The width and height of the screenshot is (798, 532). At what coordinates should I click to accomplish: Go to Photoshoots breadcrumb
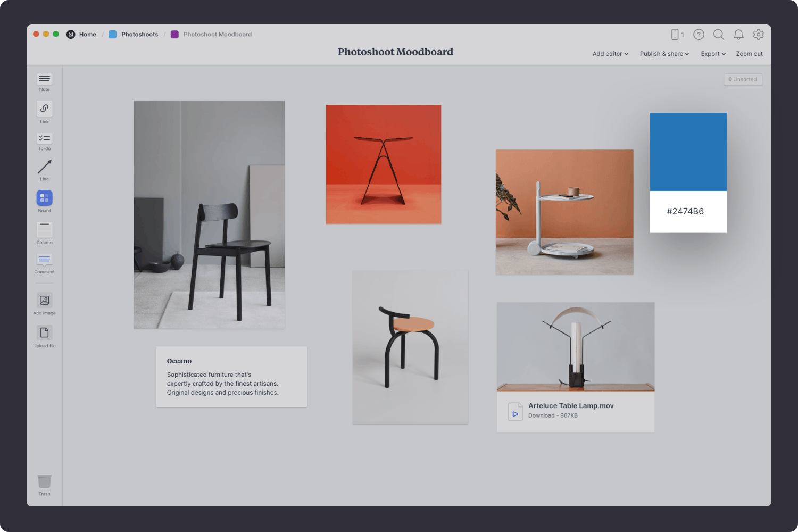coord(140,35)
